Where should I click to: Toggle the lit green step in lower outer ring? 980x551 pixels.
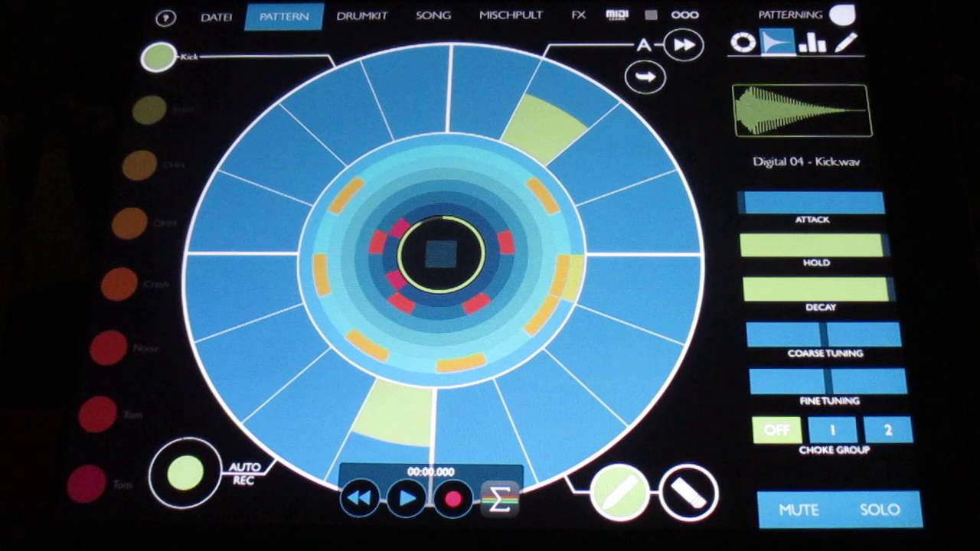(x=393, y=413)
